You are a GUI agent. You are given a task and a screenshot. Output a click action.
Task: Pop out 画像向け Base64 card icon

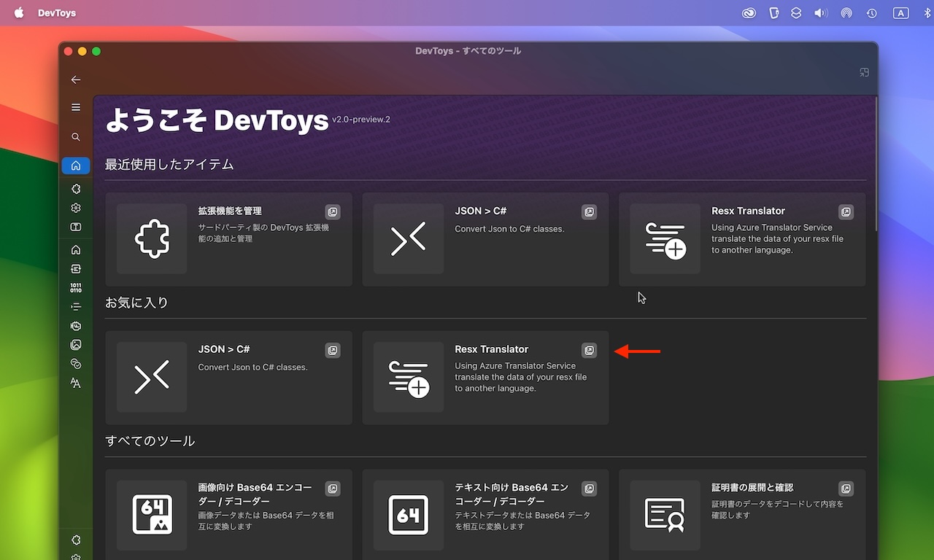pos(333,489)
